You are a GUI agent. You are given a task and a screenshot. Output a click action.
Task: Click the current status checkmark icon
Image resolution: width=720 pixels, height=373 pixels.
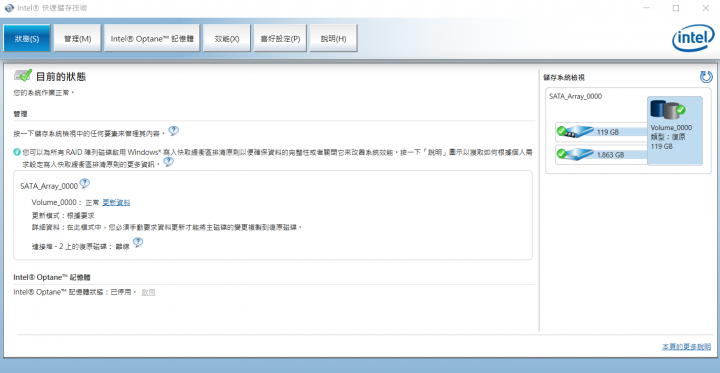coord(23,76)
